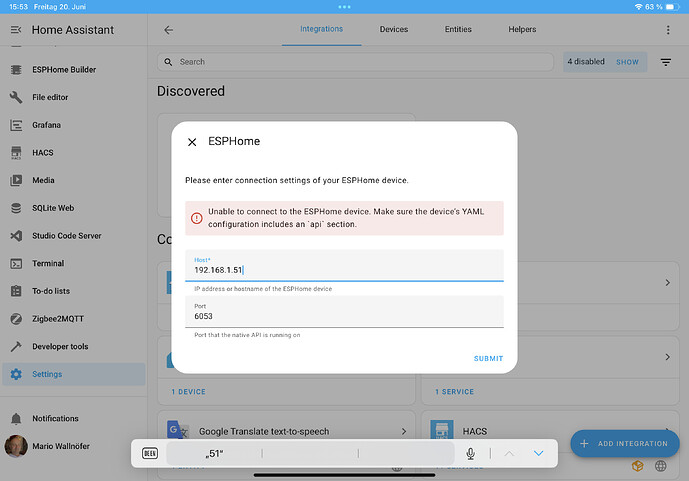Open Grafana in the sidebar
This screenshot has width=689, height=481.
(46, 125)
